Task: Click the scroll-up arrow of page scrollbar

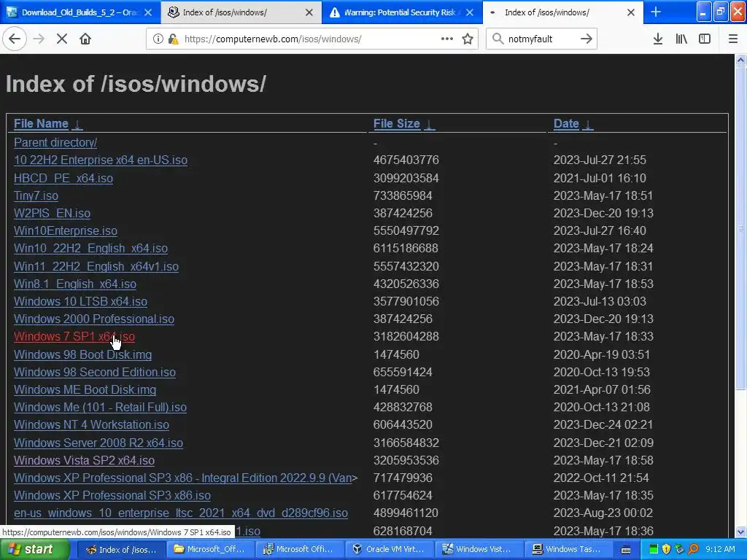Action: pos(740,60)
